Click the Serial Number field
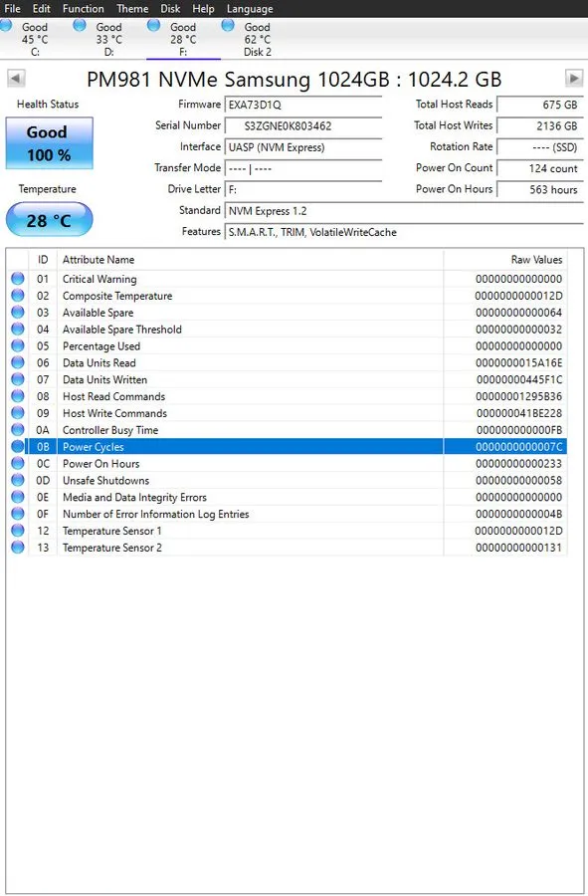Screen dimensions: 588x896 303,125
